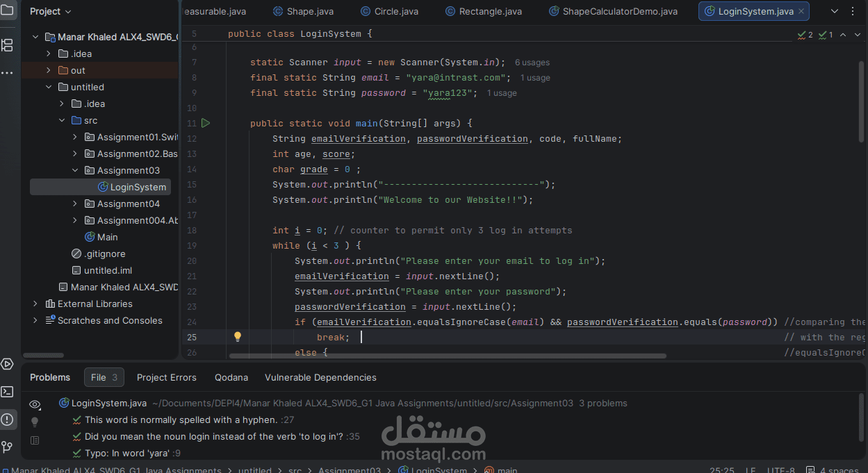Collapse the src folder in the project tree
Viewport: 868px width, 473px height.
tap(62, 119)
